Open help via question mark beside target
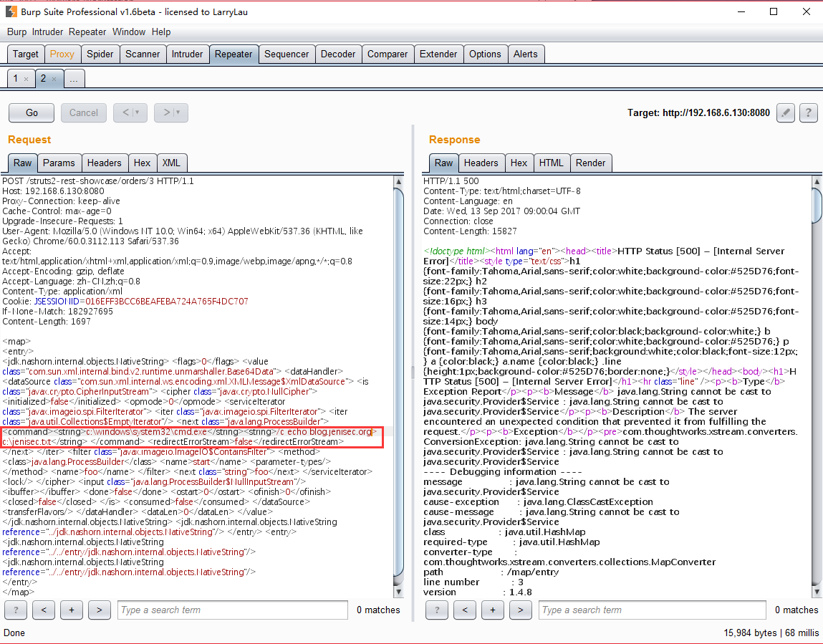This screenshot has height=644, width=823. (x=808, y=112)
